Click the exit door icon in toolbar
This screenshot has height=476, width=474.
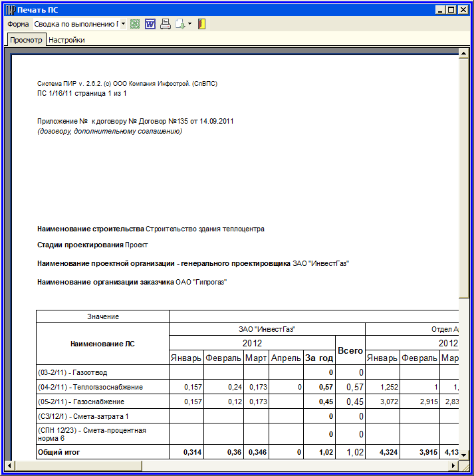201,24
